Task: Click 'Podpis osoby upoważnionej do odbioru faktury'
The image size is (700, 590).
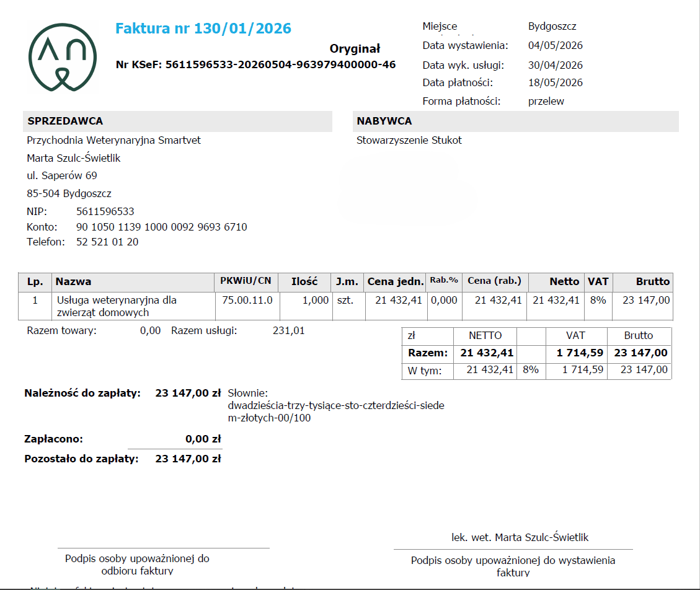Action: click(x=137, y=565)
